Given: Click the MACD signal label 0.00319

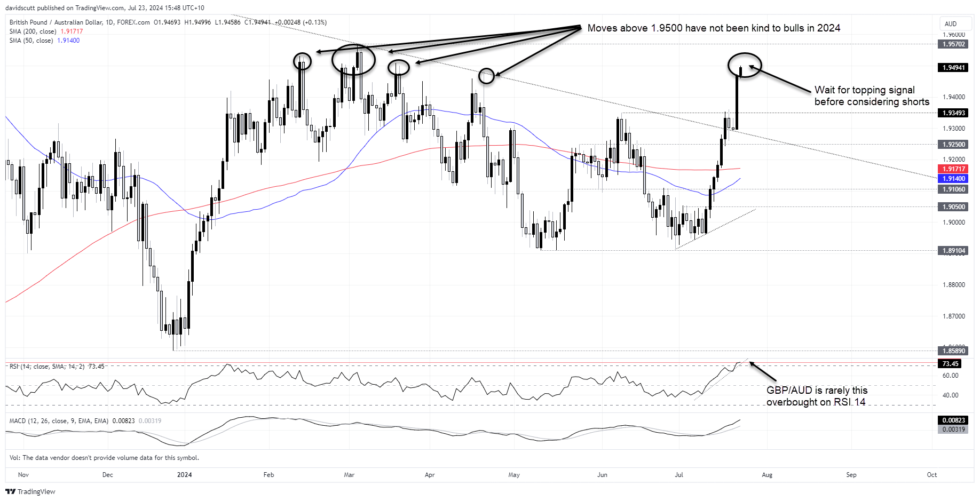Looking at the screenshot, I should click(x=953, y=430).
